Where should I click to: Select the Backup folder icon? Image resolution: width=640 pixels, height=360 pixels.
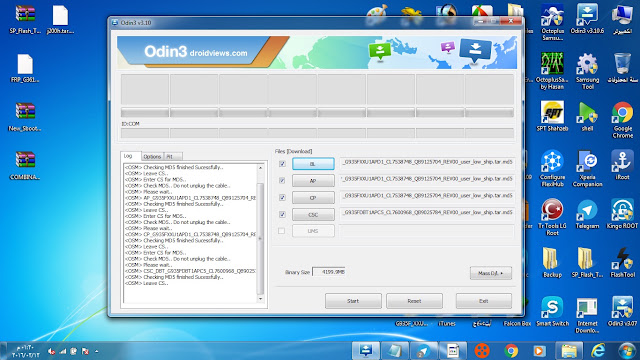pyautogui.click(x=552, y=262)
